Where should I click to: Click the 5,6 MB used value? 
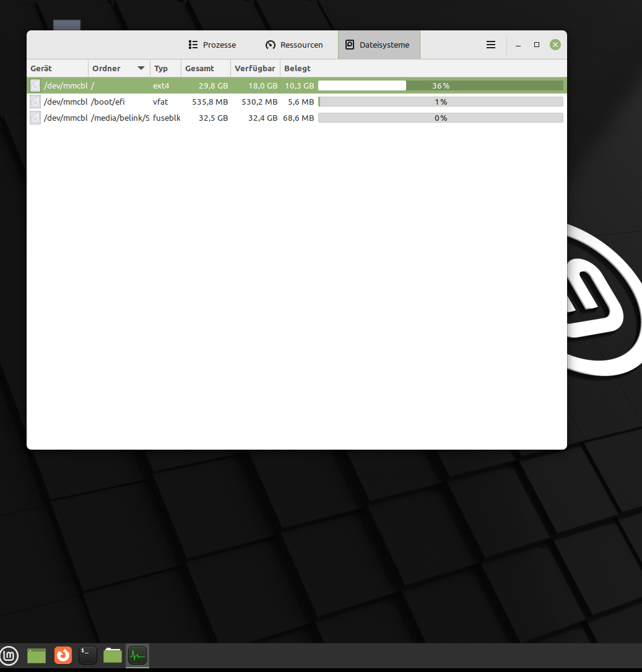[301, 102]
